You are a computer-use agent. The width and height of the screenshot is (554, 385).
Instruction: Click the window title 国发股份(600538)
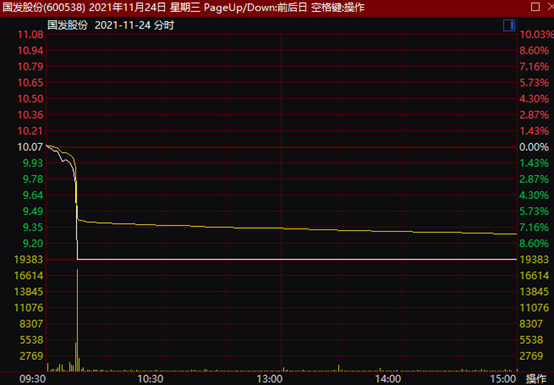click(x=44, y=7)
